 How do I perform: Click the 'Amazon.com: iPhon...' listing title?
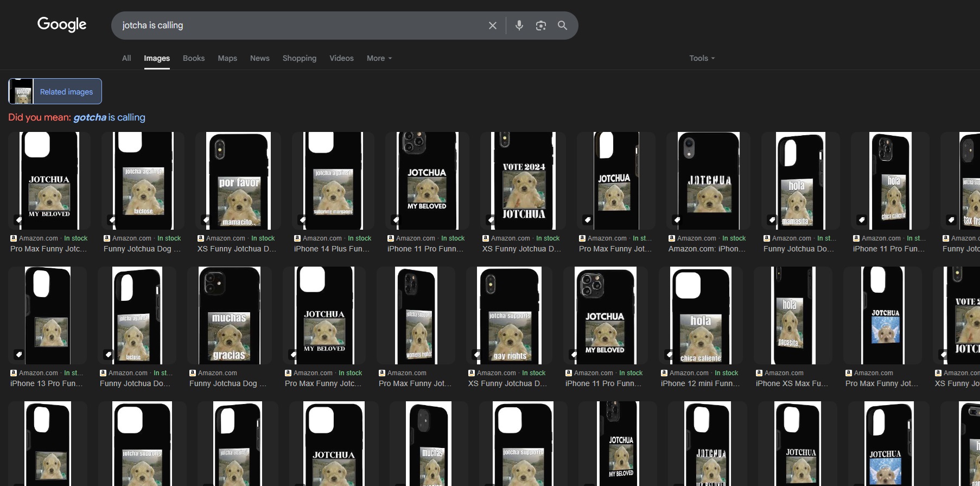coord(707,249)
